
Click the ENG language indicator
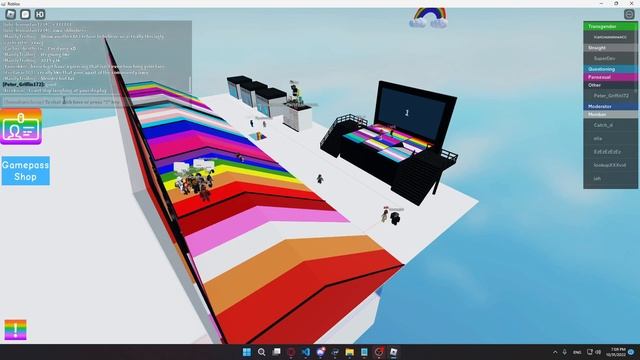[x=577, y=352]
